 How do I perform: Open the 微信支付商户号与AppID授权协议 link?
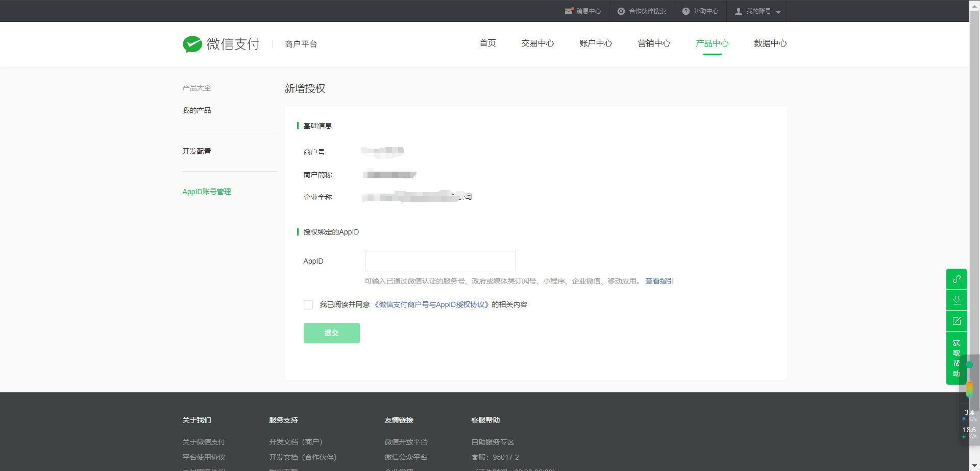[x=432, y=304]
